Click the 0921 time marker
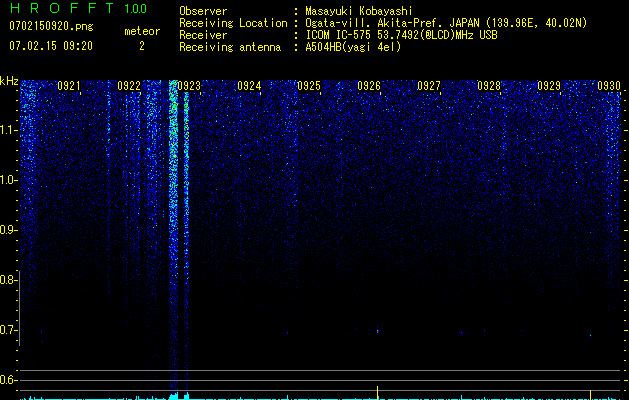The height and width of the screenshot is (400, 629). pos(69,86)
